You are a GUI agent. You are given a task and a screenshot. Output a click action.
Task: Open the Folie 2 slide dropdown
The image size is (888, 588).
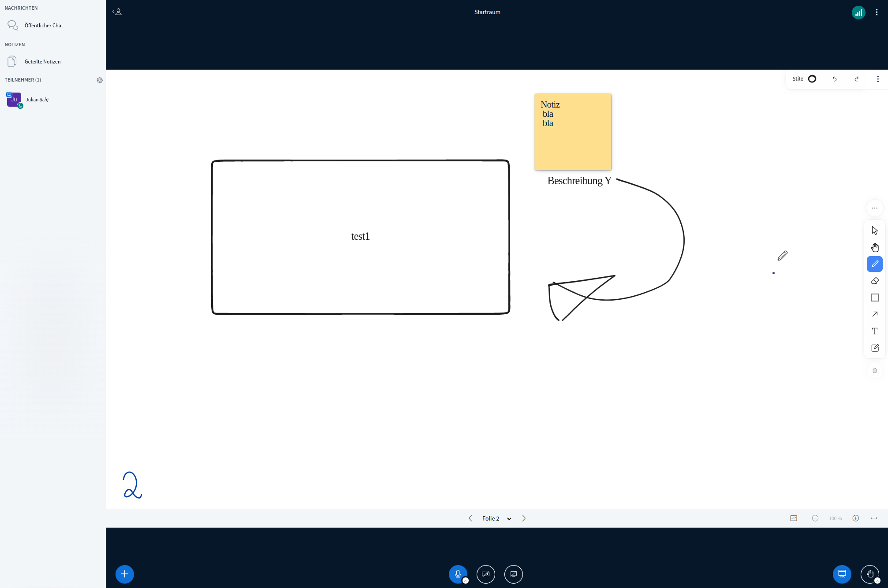(510, 518)
